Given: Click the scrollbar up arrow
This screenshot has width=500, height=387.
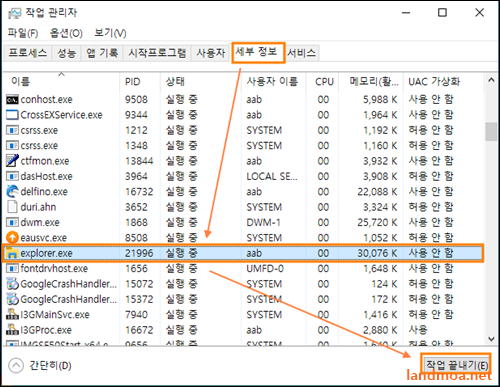Looking at the screenshot, I should point(491,80).
